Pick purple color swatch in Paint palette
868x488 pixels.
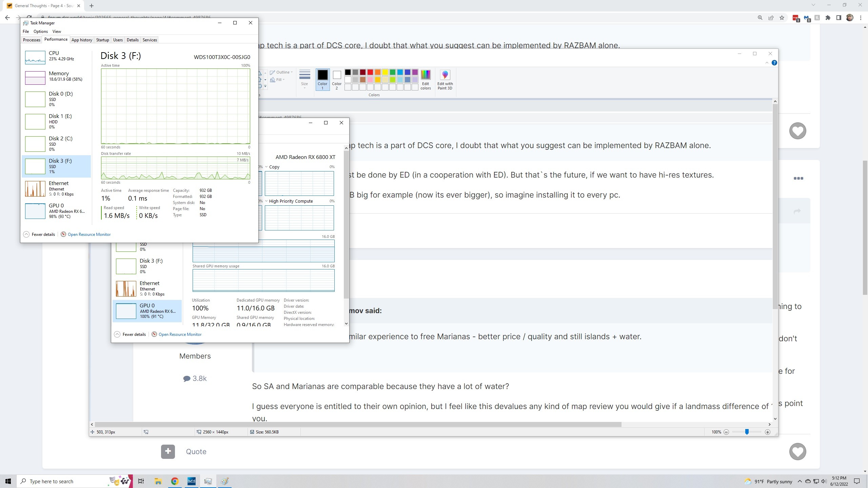(x=415, y=72)
